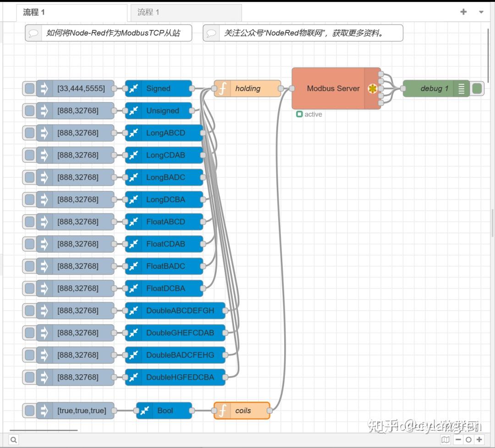Click the message list icon on debug 1 node
This screenshot has width=495, height=448.
[x=461, y=88]
